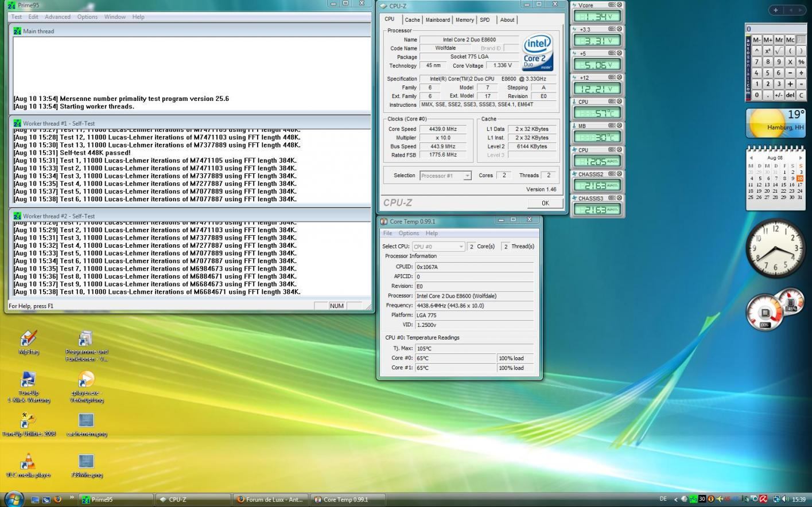Image resolution: width=812 pixels, height=507 pixels.
Task: Click the Switch between windows quick launch icon
Action: point(46,500)
